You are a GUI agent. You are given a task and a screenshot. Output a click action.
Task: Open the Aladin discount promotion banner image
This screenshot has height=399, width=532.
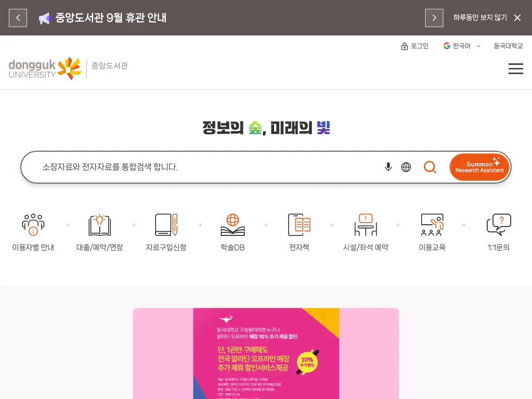point(266,353)
